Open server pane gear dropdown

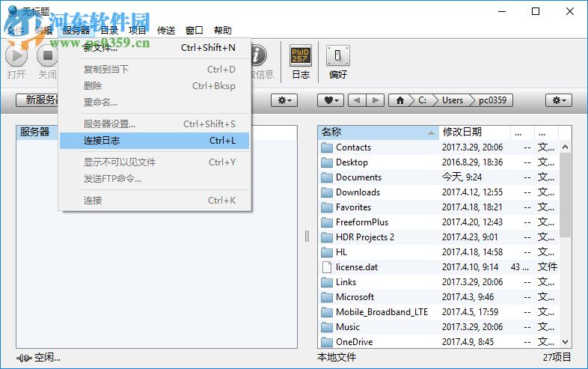(284, 100)
